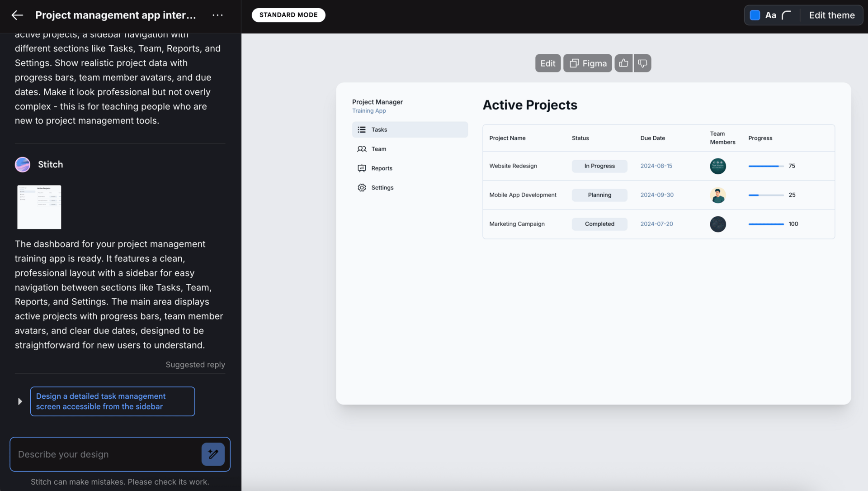The width and height of the screenshot is (868, 491).
Task: Click the Planning status badge
Action: [599, 195]
